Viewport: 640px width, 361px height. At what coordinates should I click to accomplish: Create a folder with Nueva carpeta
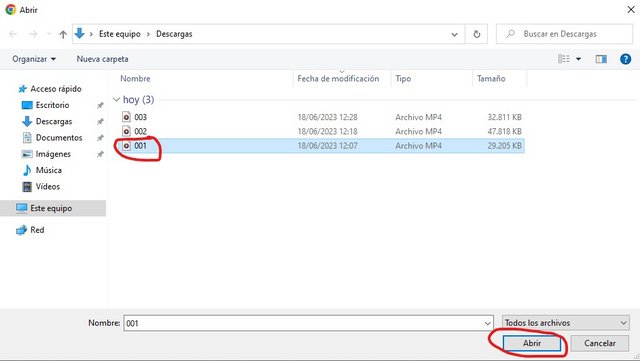point(102,59)
